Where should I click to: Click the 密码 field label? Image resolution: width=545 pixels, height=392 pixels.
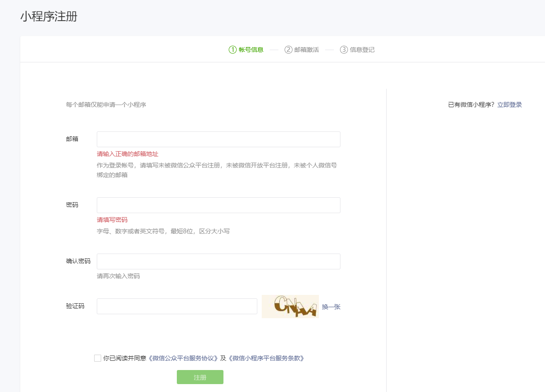(72, 205)
